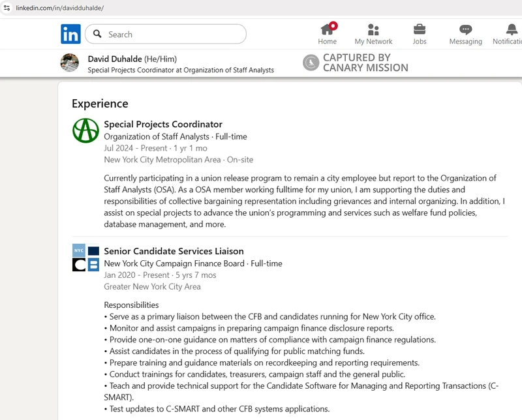Open the Notifications bell icon
Screen dimensions: 522x420
(x=512, y=29)
